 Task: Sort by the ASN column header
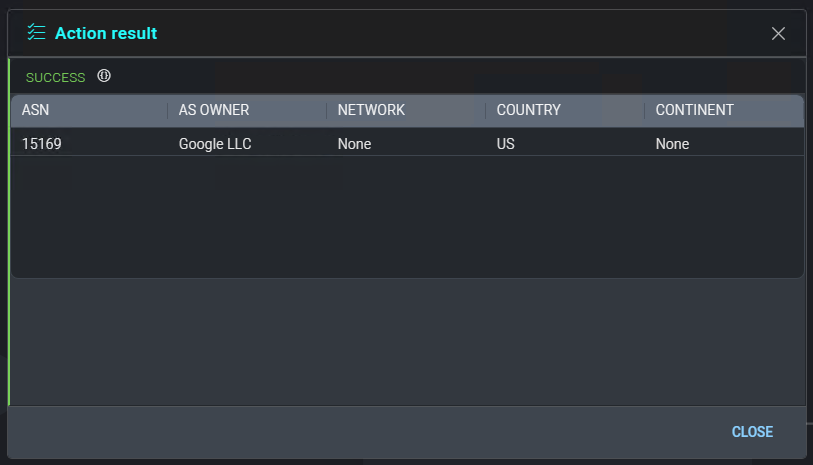(x=35, y=110)
